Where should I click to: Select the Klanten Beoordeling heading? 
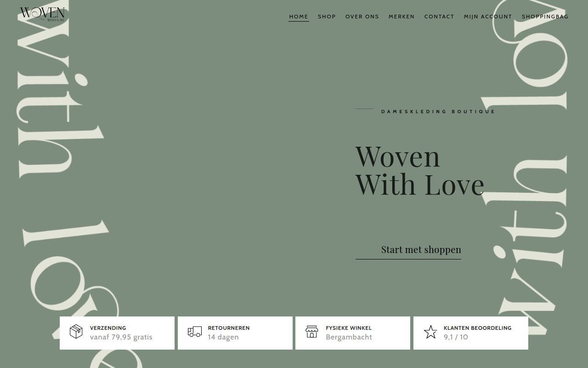[477, 328]
